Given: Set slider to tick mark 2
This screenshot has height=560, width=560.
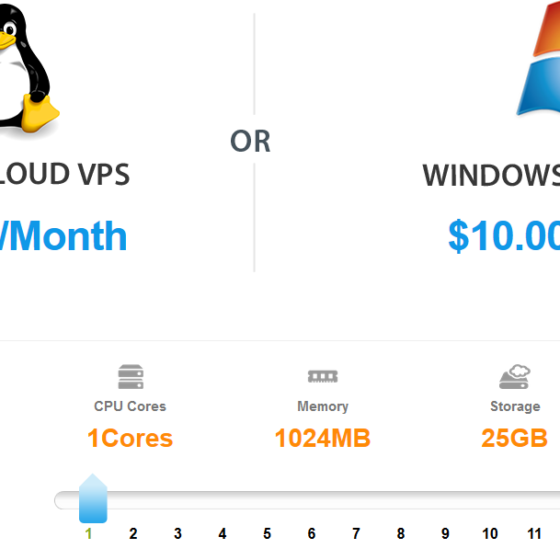Looking at the screenshot, I should (x=133, y=534).
